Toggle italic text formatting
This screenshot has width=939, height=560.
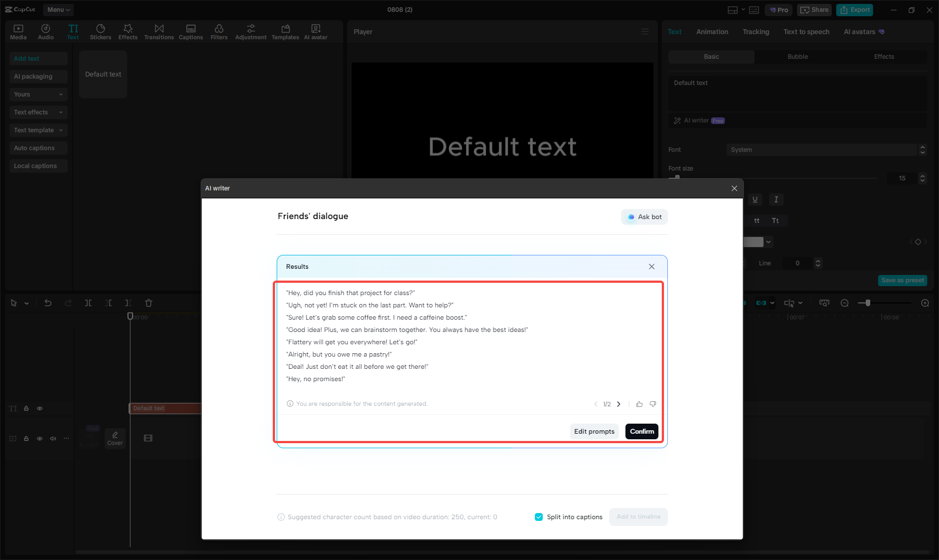click(776, 200)
